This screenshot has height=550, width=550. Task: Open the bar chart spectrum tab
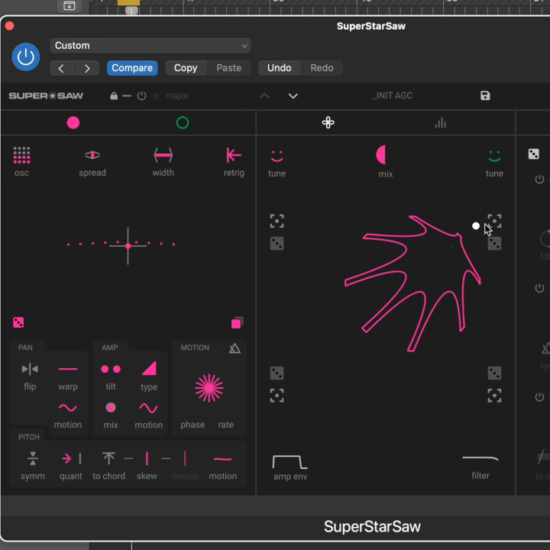coord(441,123)
